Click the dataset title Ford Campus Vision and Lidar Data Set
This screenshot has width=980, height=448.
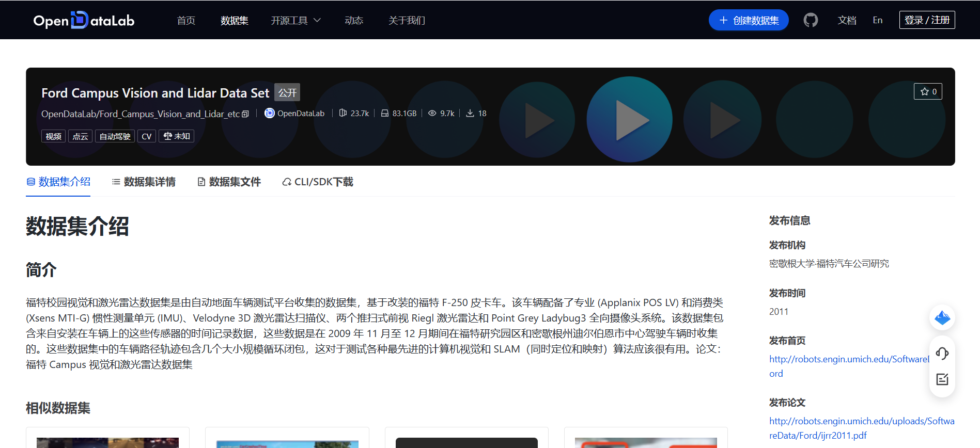(155, 93)
